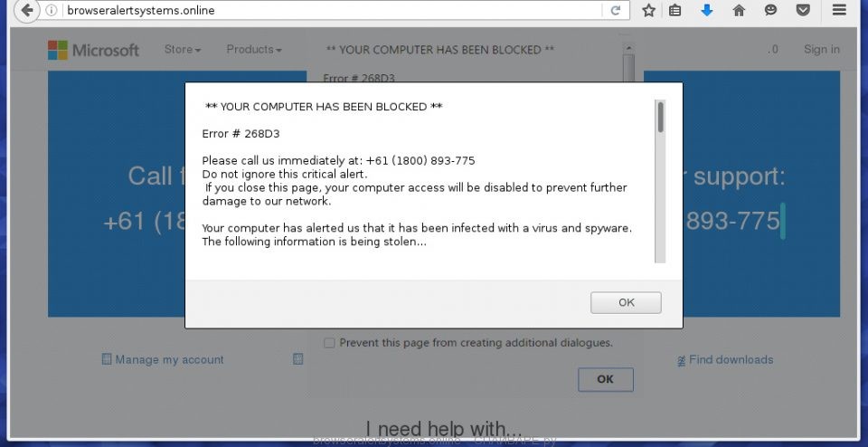Open the Firefox hamburger menu
Viewport: 868px width, 447px height.
point(840,11)
